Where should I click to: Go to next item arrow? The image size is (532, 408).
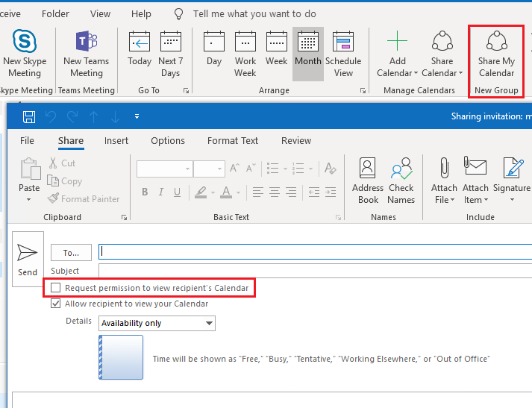(x=115, y=116)
